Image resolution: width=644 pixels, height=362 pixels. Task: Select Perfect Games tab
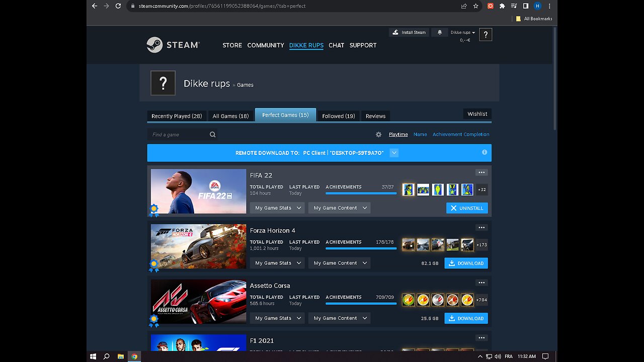pos(285,115)
